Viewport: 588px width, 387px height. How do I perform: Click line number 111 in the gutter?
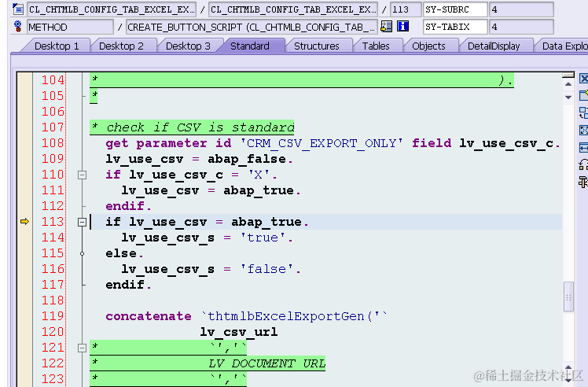click(53, 190)
